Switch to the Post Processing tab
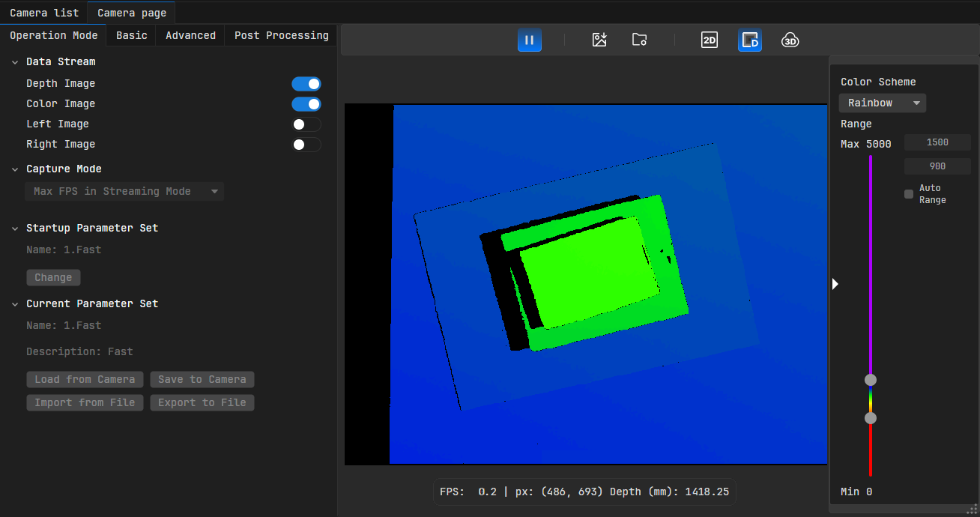Screen dimensions: 980x517 point(281,35)
